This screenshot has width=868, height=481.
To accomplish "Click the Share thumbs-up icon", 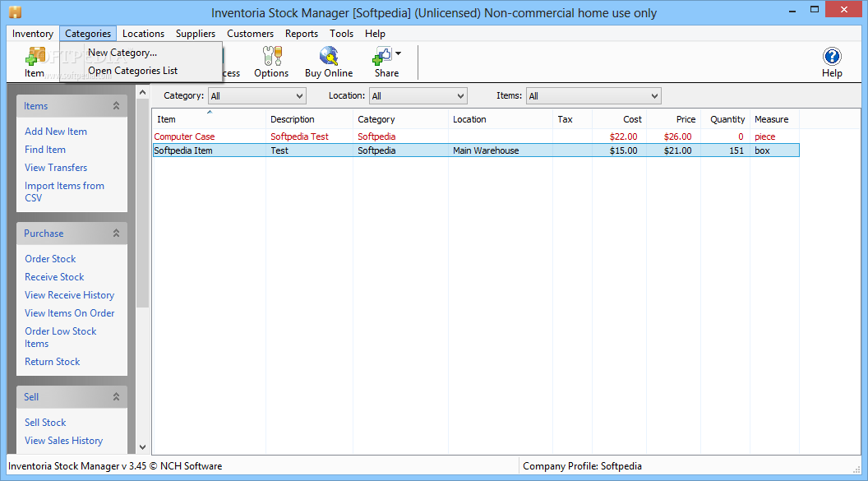I will pos(383,56).
